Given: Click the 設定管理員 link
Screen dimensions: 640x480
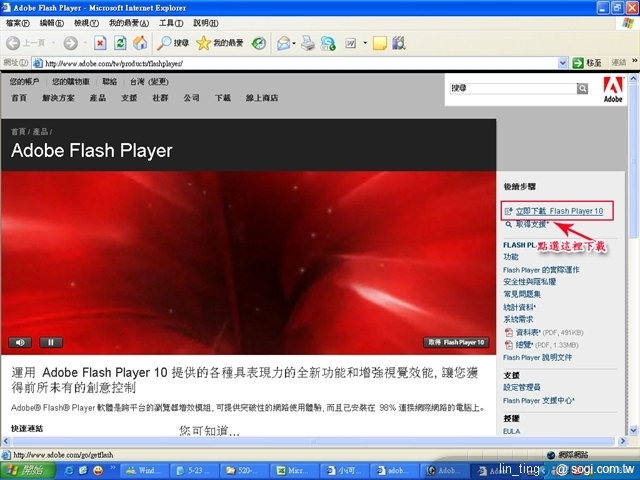Looking at the screenshot, I should tap(522, 387).
